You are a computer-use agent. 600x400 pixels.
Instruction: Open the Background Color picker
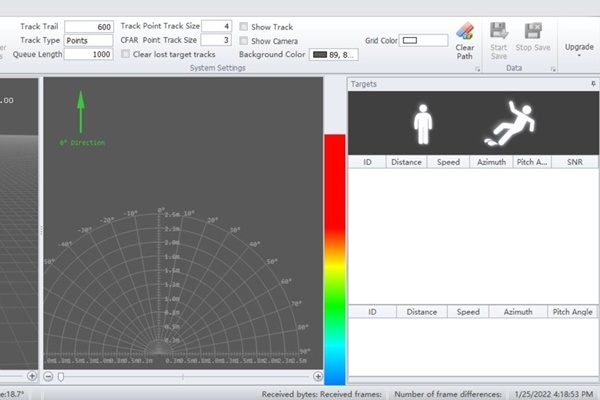(x=334, y=55)
